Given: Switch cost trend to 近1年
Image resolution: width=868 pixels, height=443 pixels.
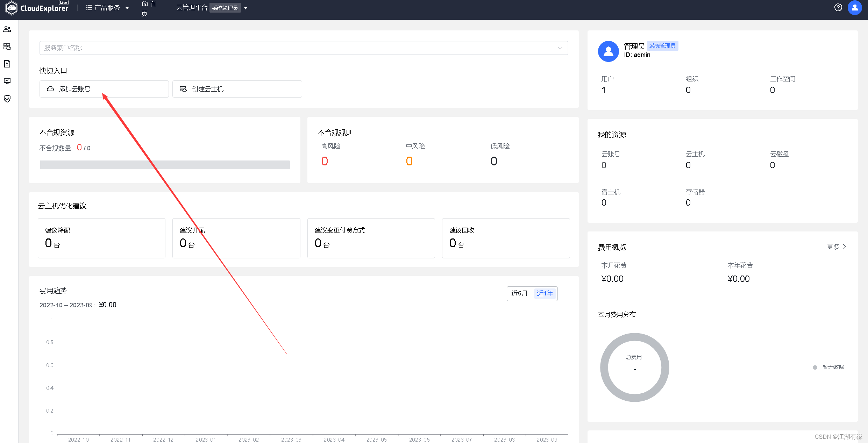Looking at the screenshot, I should pyautogui.click(x=545, y=293).
